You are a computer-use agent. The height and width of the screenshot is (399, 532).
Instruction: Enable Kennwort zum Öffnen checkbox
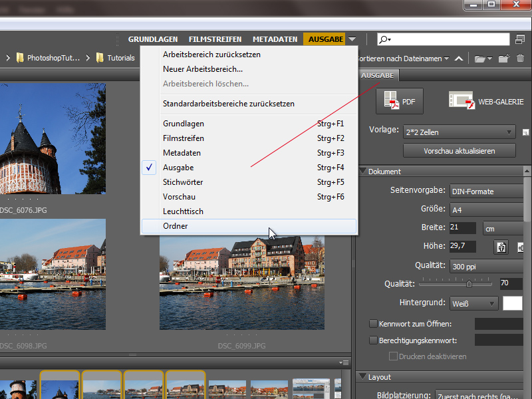point(373,324)
